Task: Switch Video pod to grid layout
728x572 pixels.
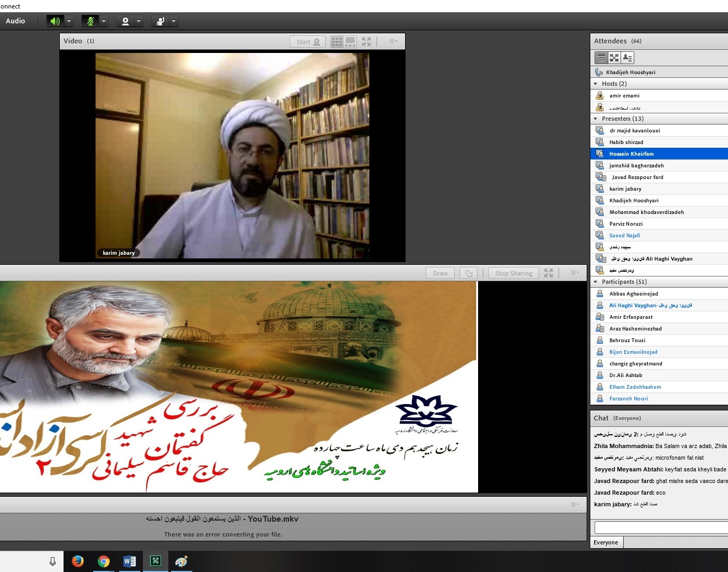Action: [x=337, y=42]
